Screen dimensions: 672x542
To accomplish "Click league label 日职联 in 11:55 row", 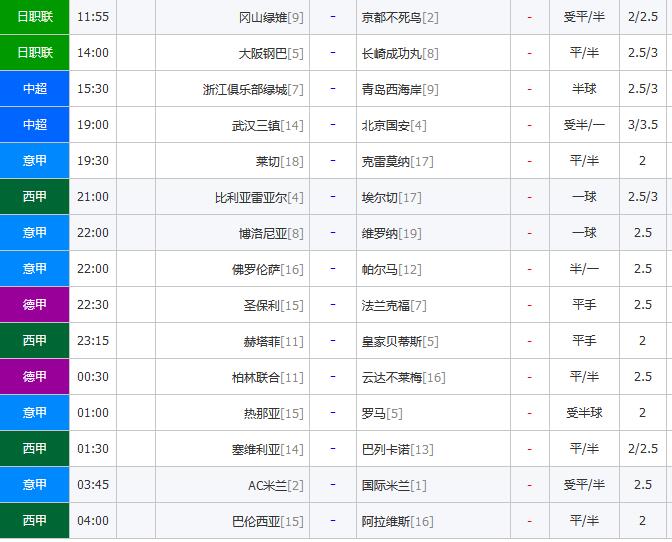I will (x=35, y=17).
